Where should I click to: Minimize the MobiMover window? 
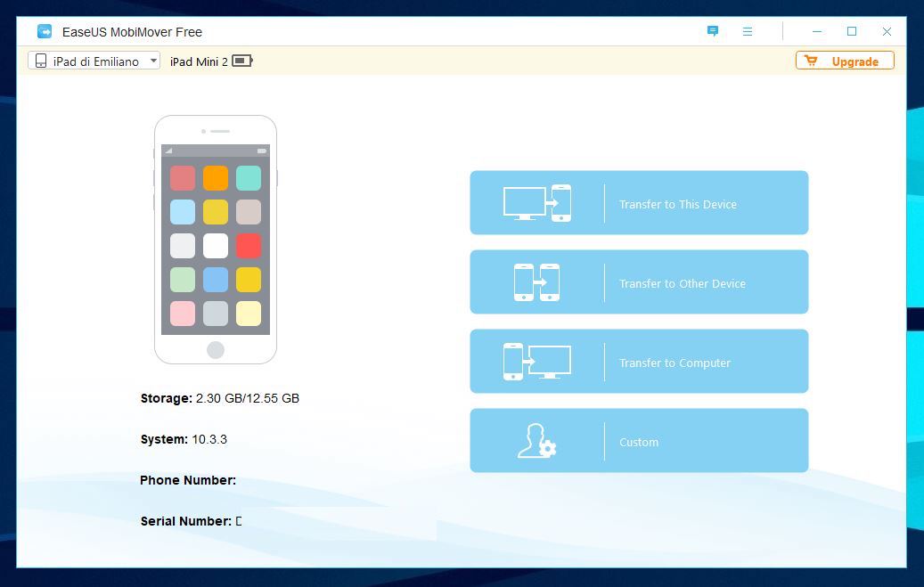(x=817, y=32)
